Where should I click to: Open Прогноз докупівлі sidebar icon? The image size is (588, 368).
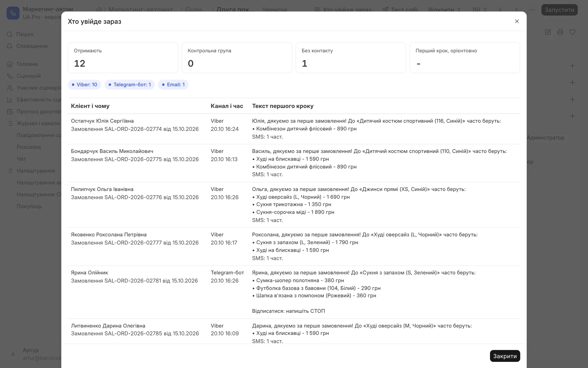coord(10,112)
